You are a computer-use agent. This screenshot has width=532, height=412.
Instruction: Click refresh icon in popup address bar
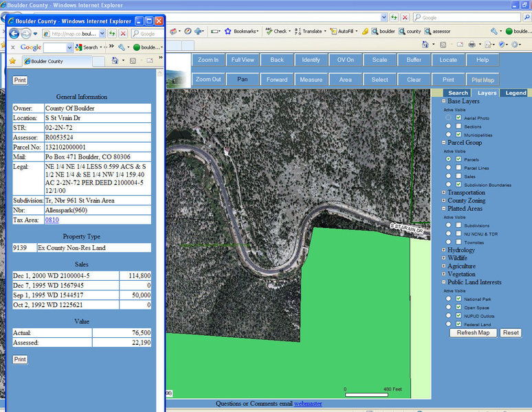pos(112,34)
